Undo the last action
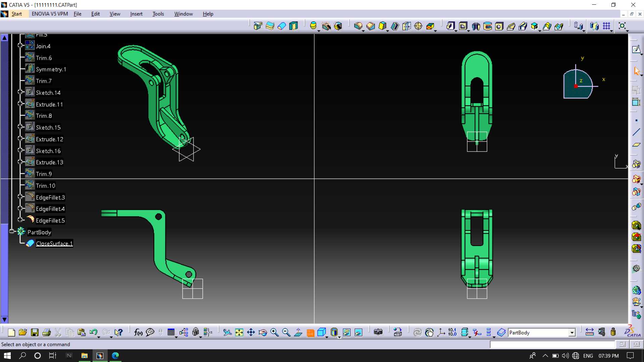 tap(93, 332)
